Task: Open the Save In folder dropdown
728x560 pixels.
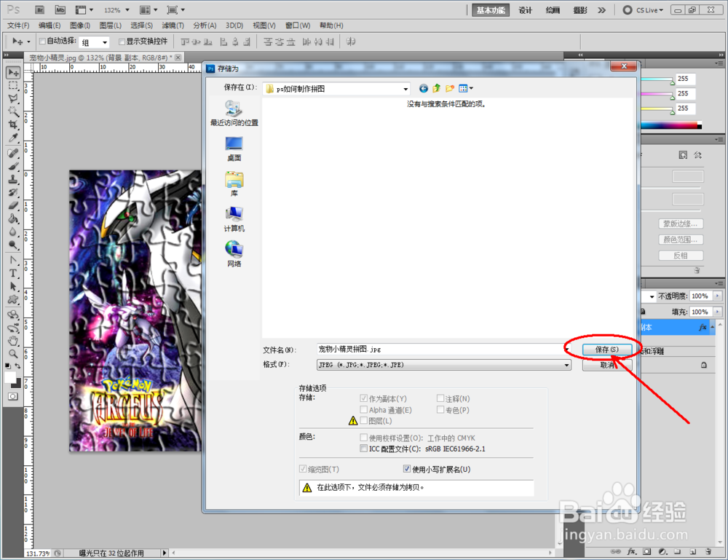Action: (405, 89)
